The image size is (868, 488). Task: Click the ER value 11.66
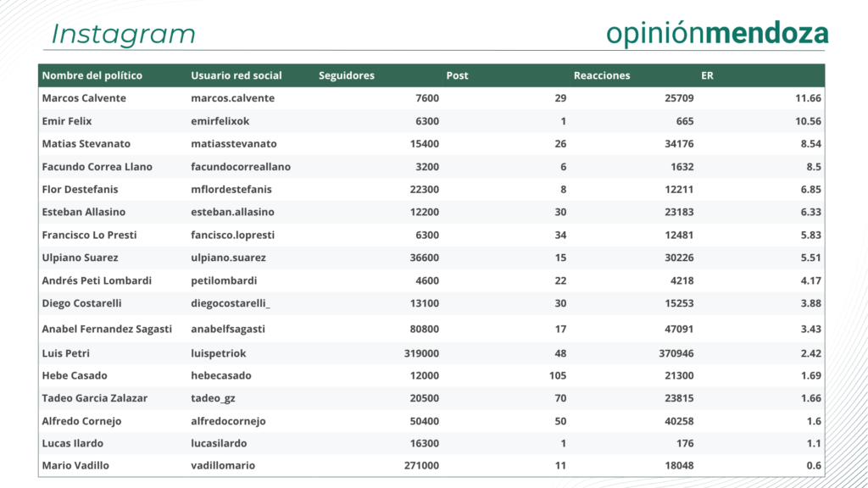click(808, 98)
